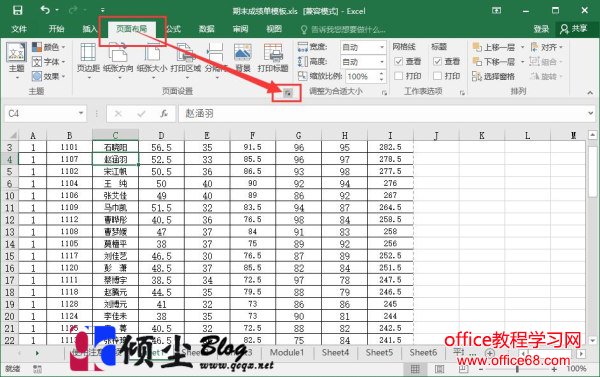Open Sheet Options dialog launcher
The width and height of the screenshot is (600, 377).
pos(462,93)
